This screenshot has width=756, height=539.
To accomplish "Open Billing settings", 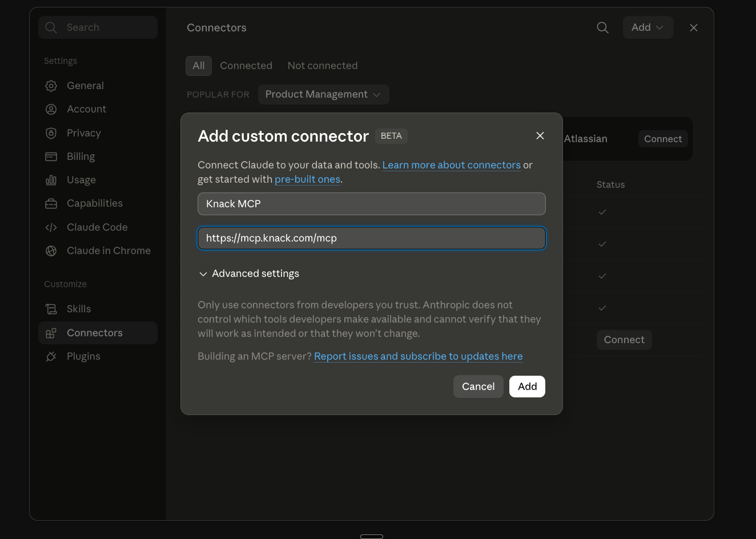I will [x=98, y=156].
